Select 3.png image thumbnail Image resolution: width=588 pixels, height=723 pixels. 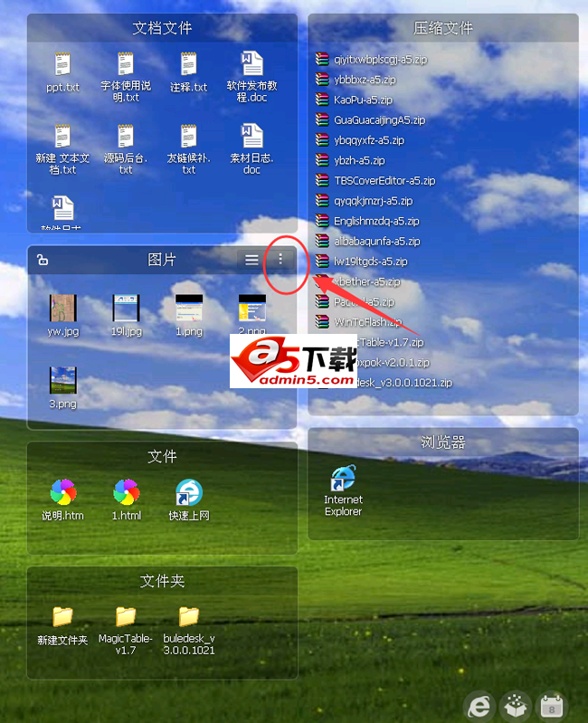pyautogui.click(x=63, y=380)
